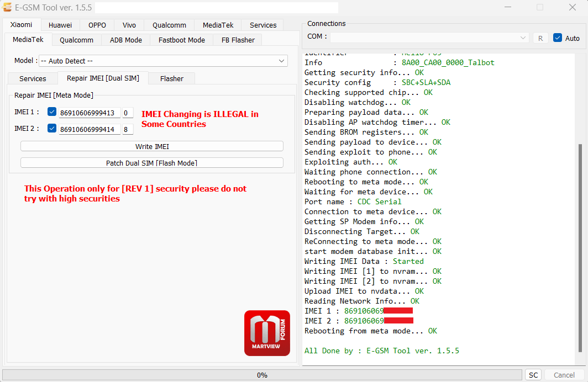Open the Model Auto Detect dropdown

(x=163, y=61)
